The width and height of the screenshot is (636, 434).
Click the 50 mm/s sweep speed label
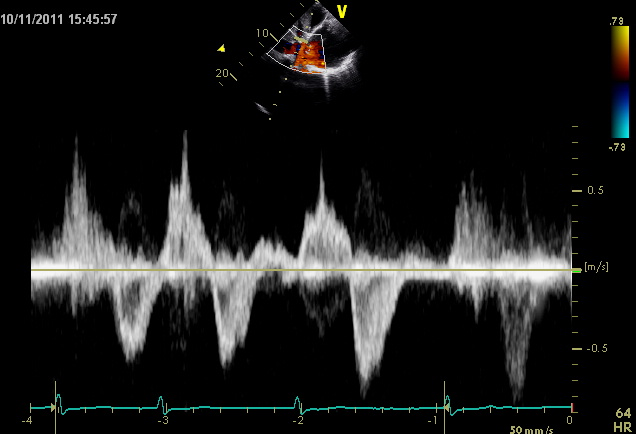(529, 428)
